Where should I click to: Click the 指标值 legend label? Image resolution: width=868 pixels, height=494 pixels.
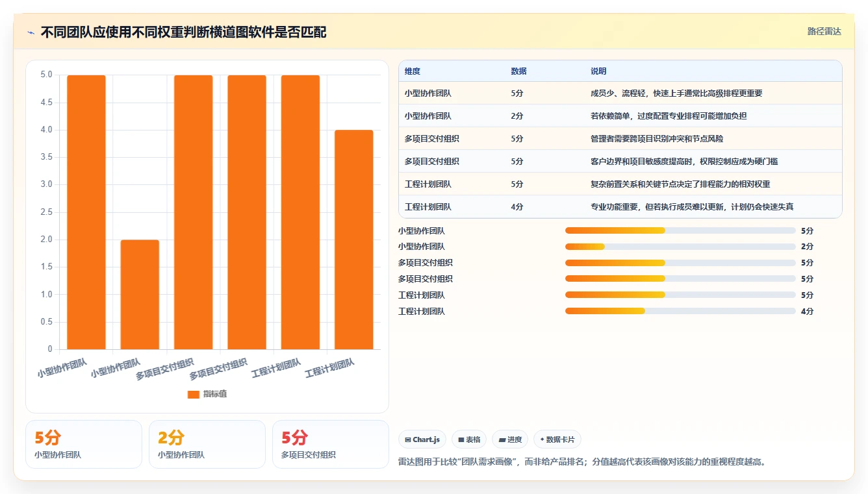point(214,394)
